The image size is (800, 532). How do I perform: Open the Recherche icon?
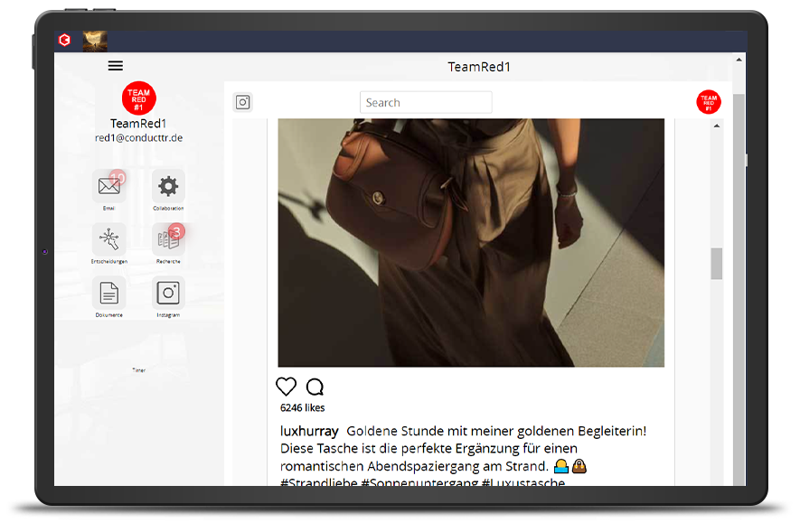click(168, 239)
